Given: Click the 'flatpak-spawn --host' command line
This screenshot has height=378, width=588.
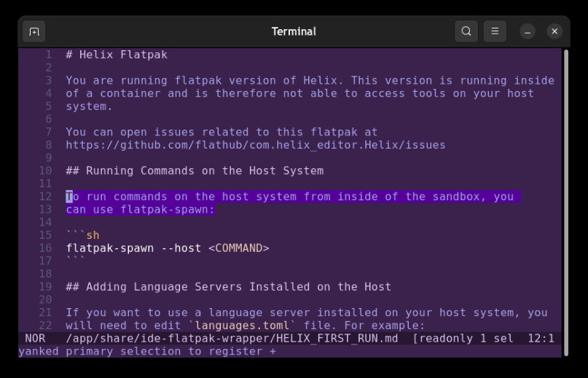Looking at the screenshot, I should (133, 248).
